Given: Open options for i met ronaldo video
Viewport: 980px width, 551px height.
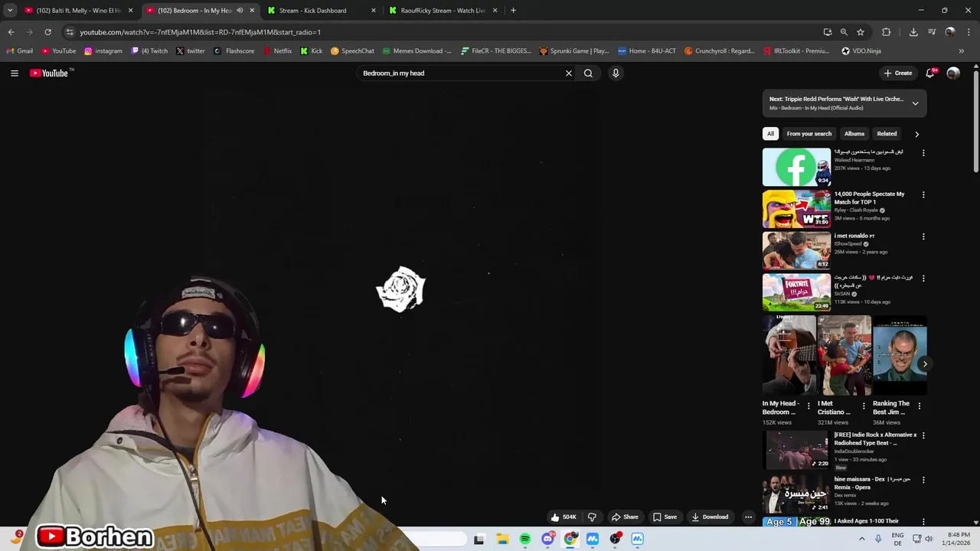Looking at the screenshot, I should click(923, 237).
